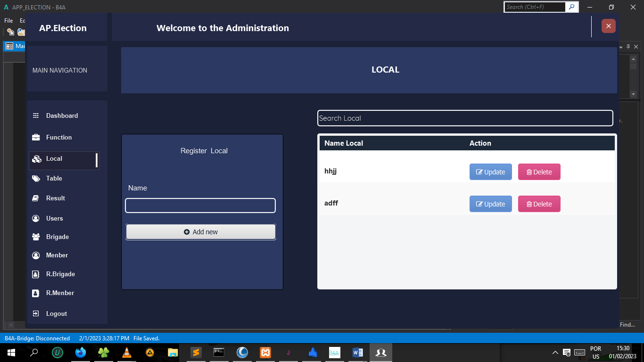Update the adff row
Image resolution: width=644 pixels, height=362 pixels.
491,204
